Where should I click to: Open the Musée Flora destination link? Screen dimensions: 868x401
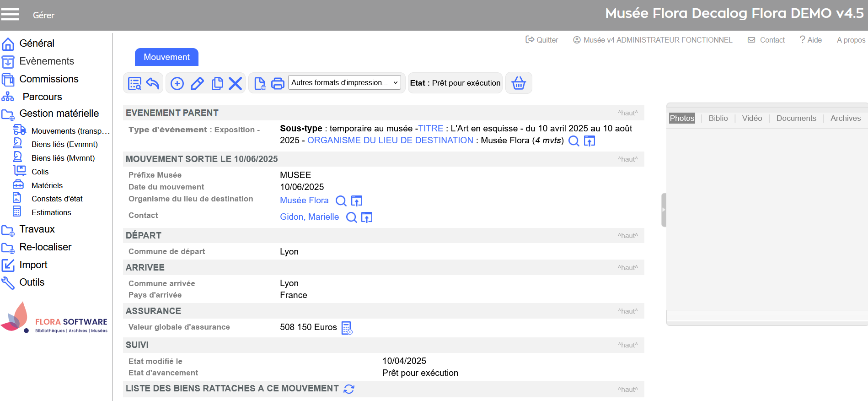pos(304,200)
